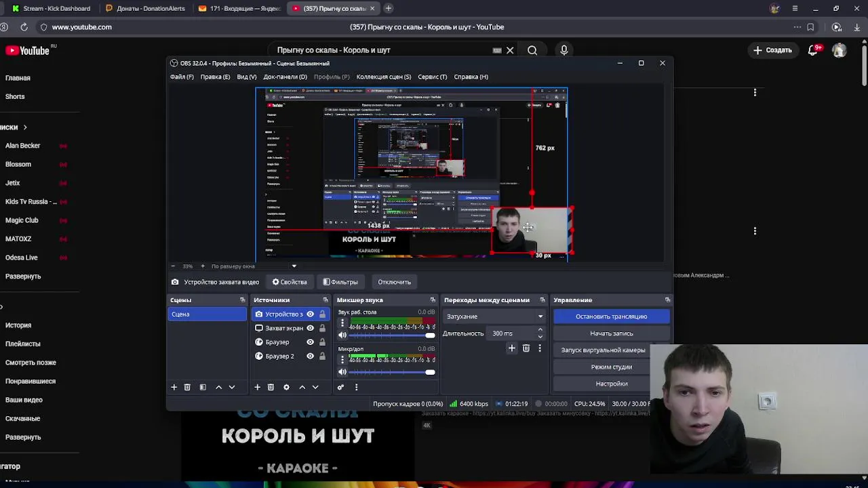Toggle lock on Устройство з source

pos(322,314)
